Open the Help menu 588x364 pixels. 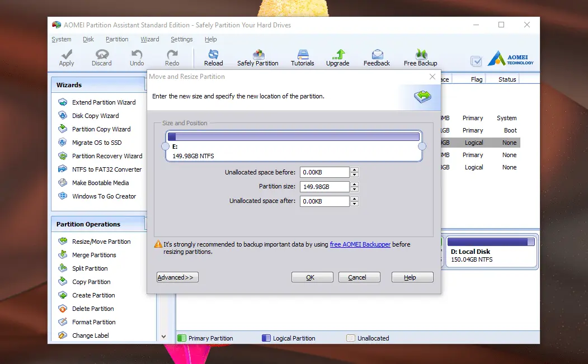(211, 39)
